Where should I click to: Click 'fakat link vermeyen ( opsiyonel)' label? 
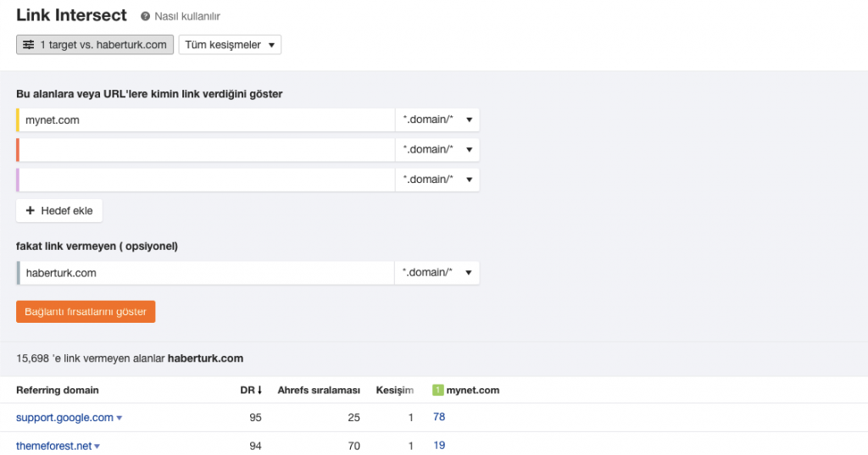pyautogui.click(x=97, y=247)
